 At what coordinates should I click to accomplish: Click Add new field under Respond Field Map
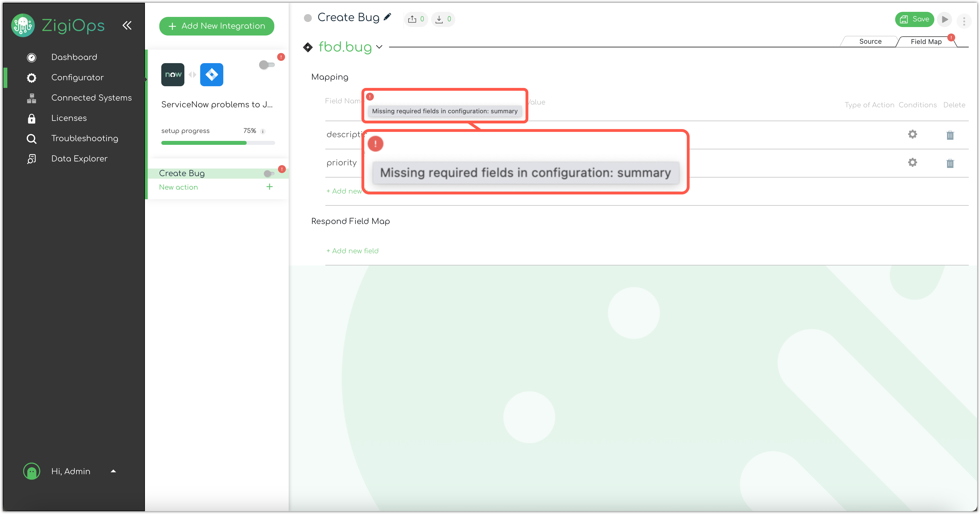[352, 251]
